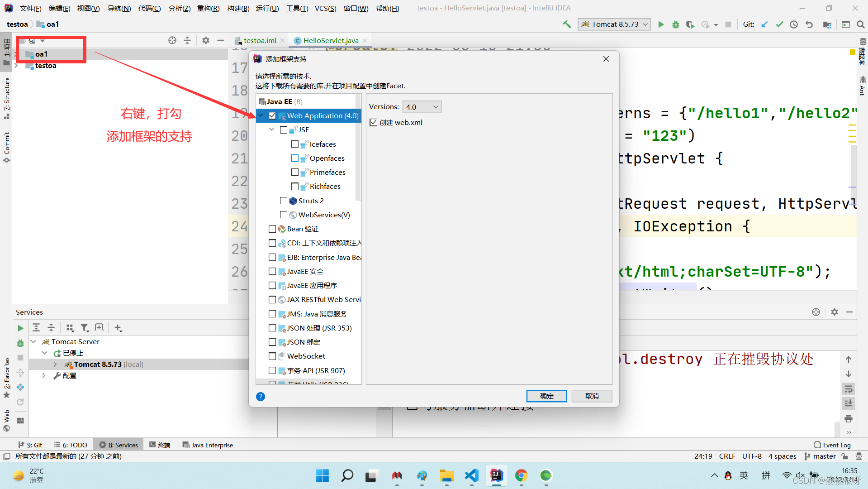The height and width of the screenshot is (489, 868).
Task: Run Tomcat 8.5.73 with green play icon
Action: click(x=661, y=24)
